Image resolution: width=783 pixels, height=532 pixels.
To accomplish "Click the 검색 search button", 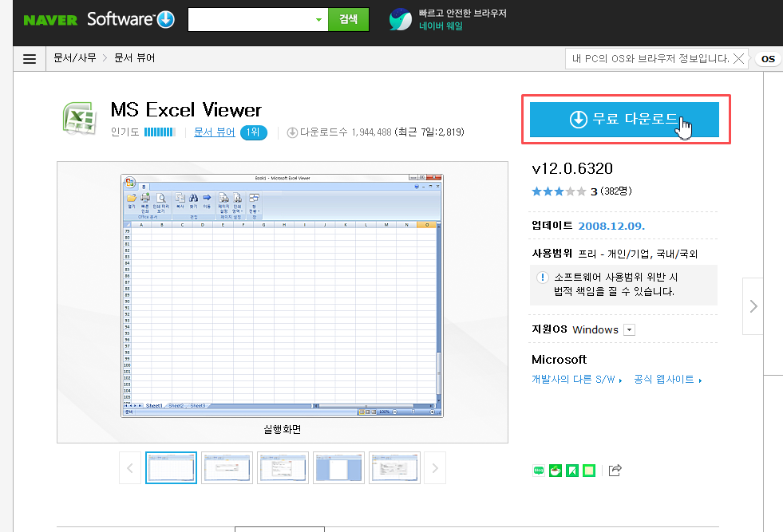I will pos(349,19).
